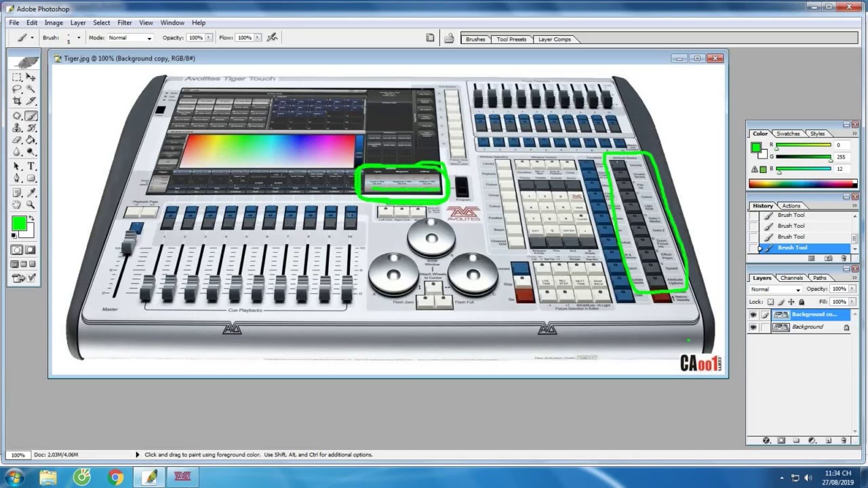This screenshot has height=488, width=868.
Task: Select the Lasso tool
Action: pyautogui.click(x=17, y=89)
